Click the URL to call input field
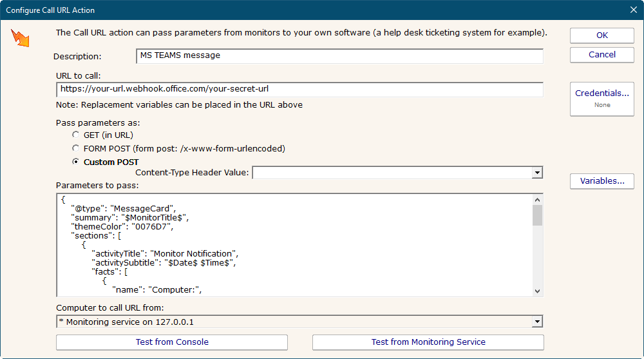Screen dimensions: 644x359 299,89
